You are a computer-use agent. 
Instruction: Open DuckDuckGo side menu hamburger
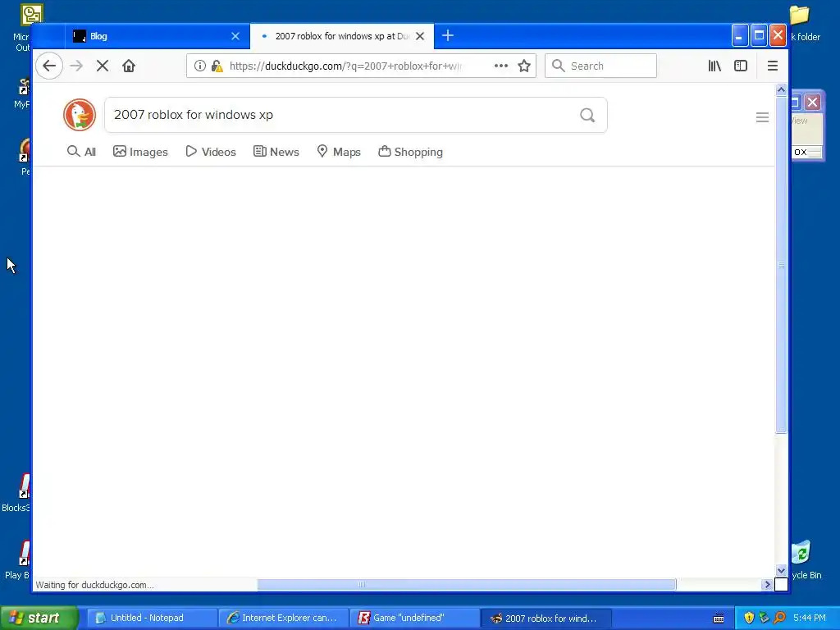pyautogui.click(x=762, y=117)
